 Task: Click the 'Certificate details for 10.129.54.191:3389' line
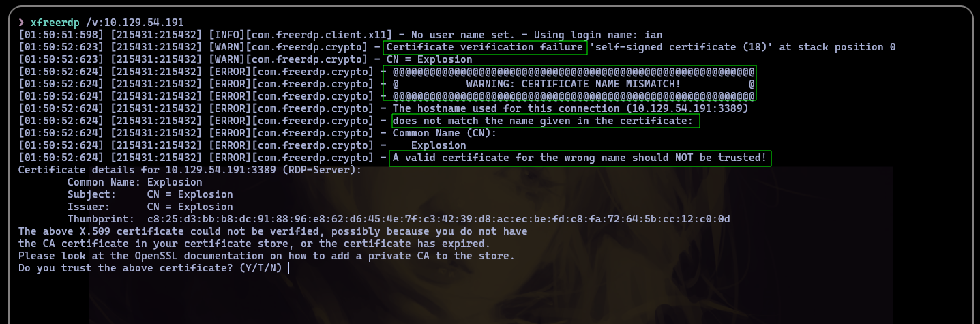pyautogui.click(x=190, y=170)
